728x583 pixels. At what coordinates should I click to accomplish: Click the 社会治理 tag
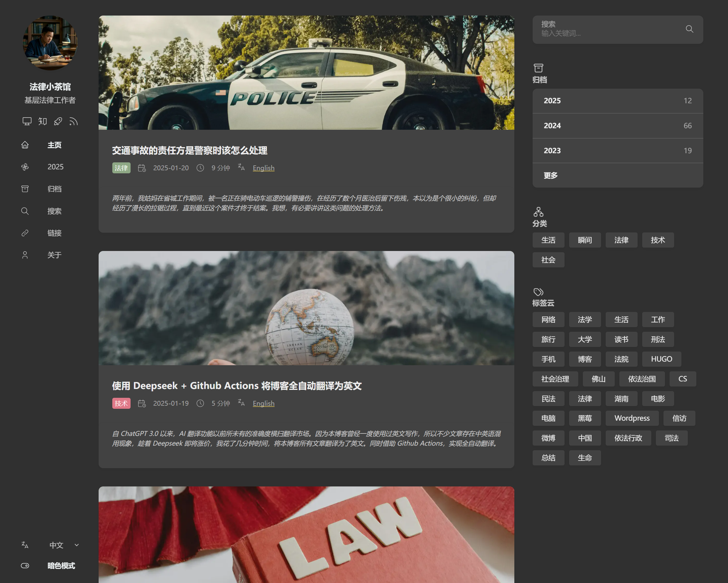[555, 379]
